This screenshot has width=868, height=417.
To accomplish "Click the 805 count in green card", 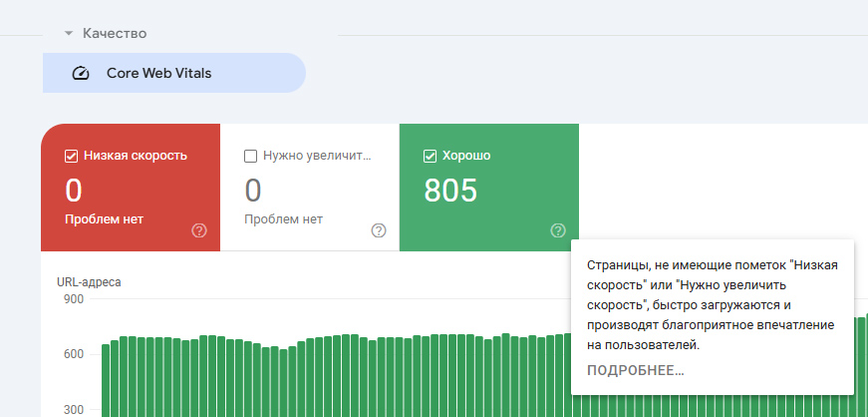I will pos(450,190).
